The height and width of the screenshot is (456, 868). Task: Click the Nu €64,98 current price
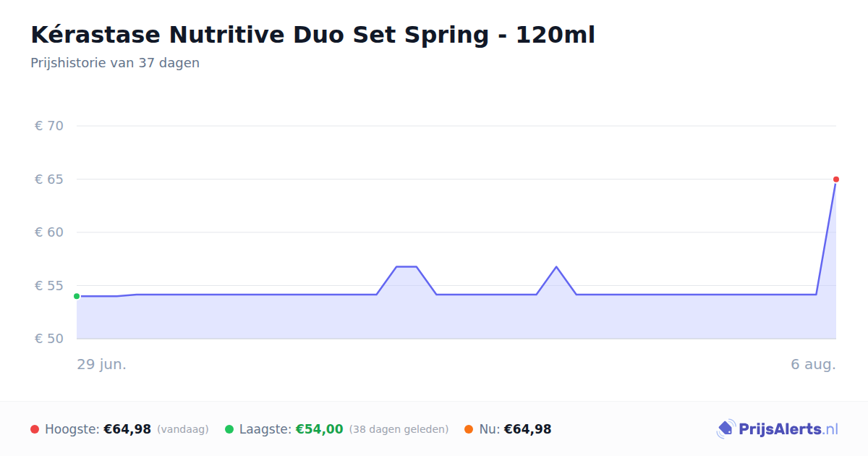pos(527,429)
